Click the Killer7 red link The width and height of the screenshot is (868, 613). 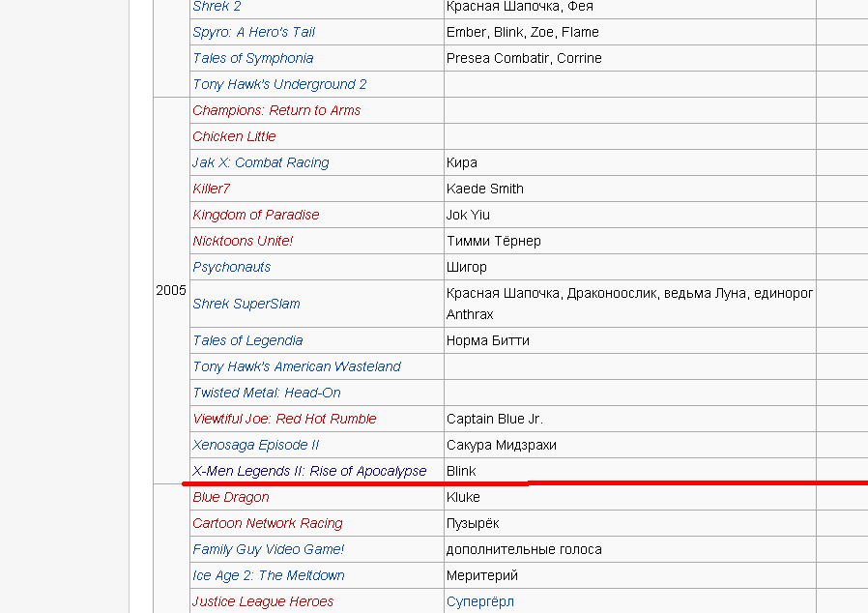(x=211, y=189)
